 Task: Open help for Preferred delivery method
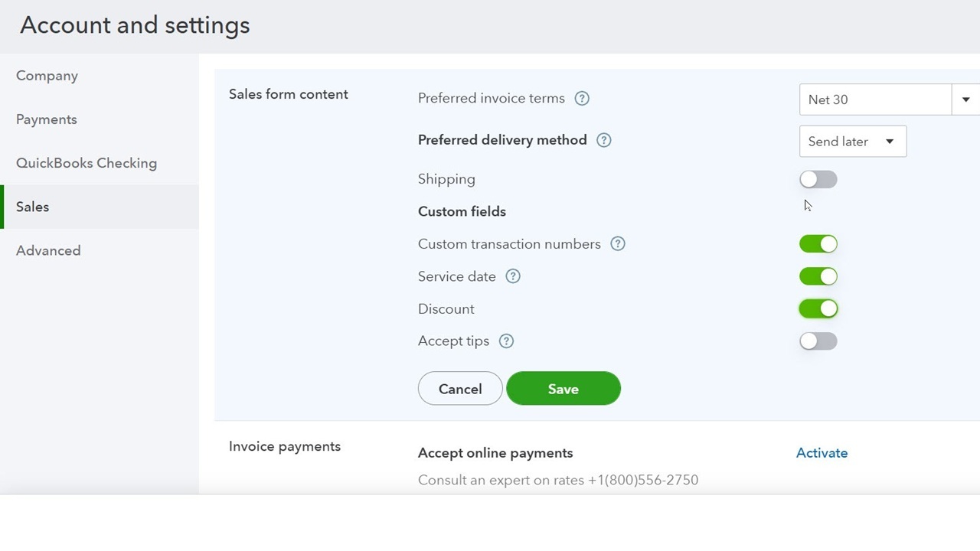[x=604, y=140]
